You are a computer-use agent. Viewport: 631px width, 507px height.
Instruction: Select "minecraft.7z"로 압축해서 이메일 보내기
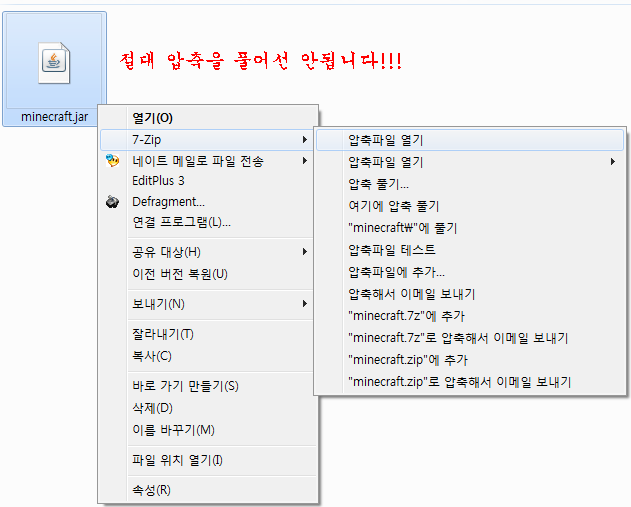pyautogui.click(x=470, y=338)
